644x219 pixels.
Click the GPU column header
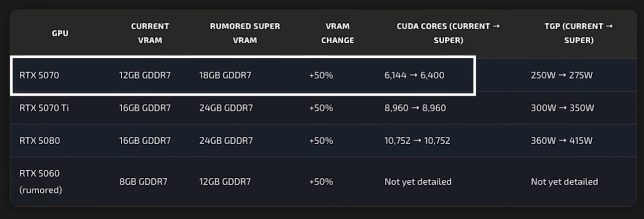point(60,33)
